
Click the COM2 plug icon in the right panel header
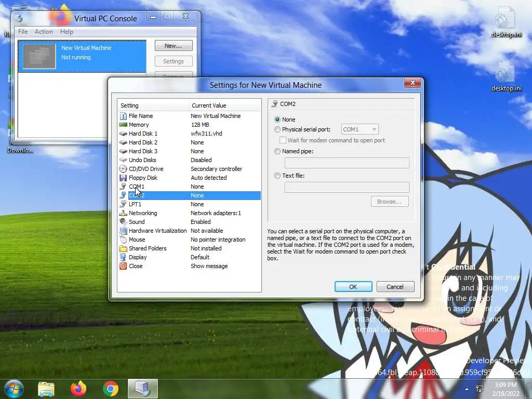pos(274,104)
